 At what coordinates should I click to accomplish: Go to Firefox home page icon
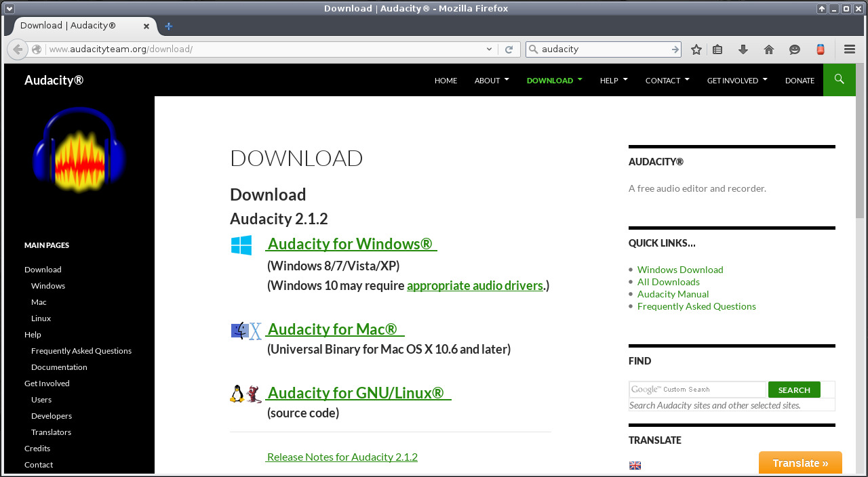click(x=769, y=49)
